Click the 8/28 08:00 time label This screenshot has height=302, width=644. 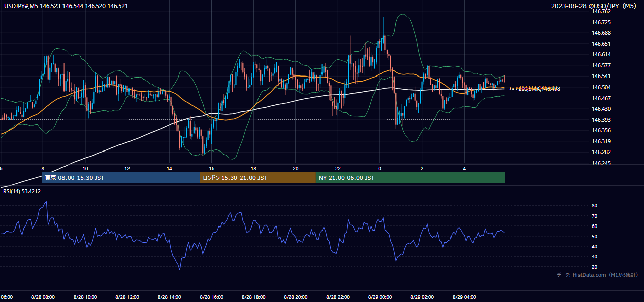coord(42,297)
